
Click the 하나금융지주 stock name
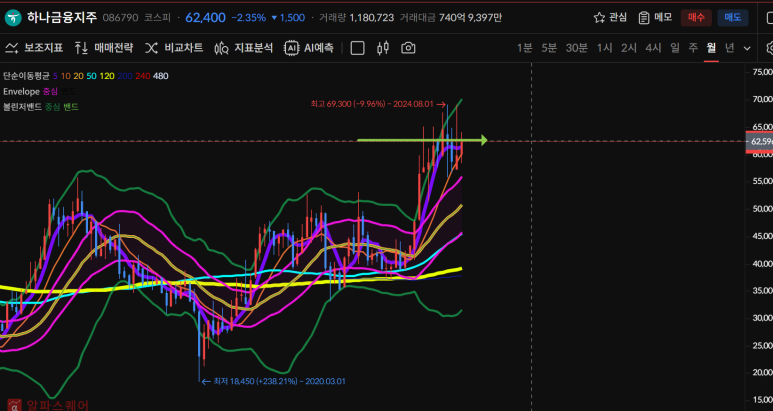[x=62, y=18]
